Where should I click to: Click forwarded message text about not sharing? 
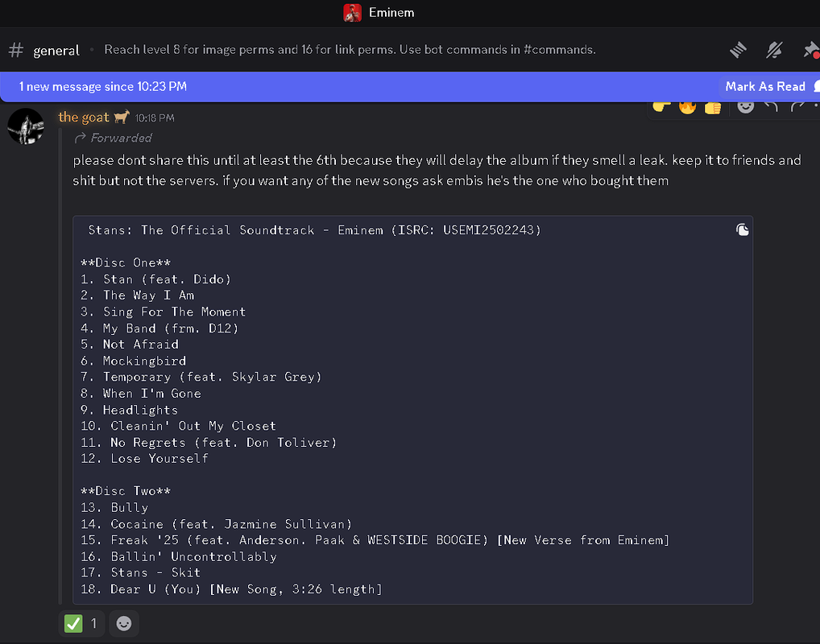(437, 171)
